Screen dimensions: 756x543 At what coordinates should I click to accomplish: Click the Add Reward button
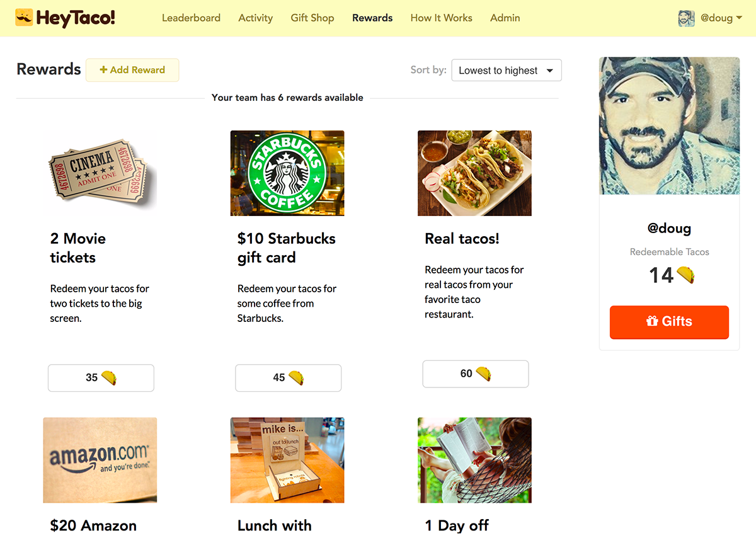132,70
